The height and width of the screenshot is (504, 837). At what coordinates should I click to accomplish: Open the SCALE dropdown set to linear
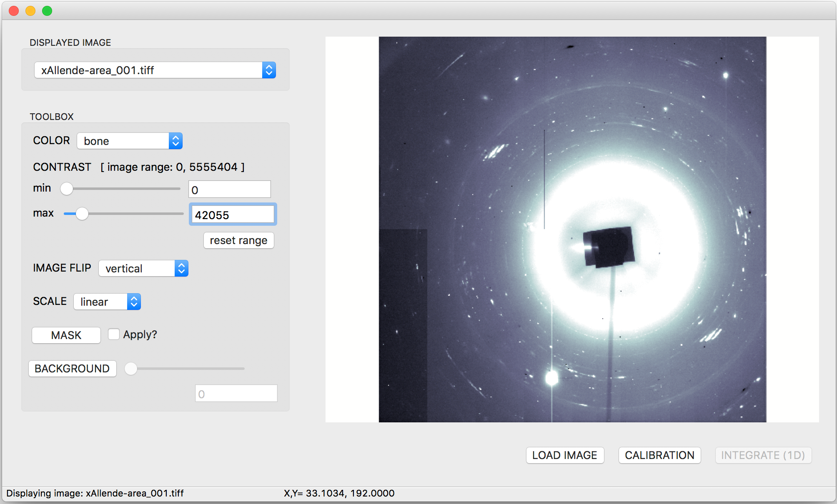107,302
